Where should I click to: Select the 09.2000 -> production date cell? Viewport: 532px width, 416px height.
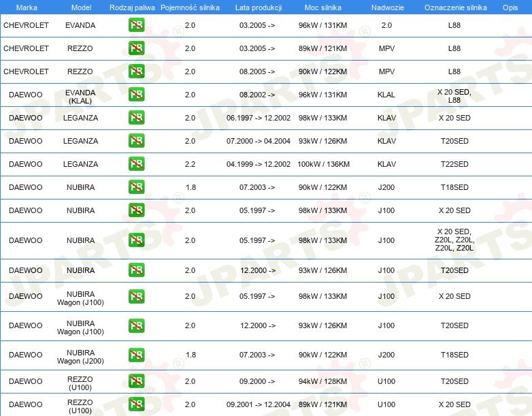257,381
